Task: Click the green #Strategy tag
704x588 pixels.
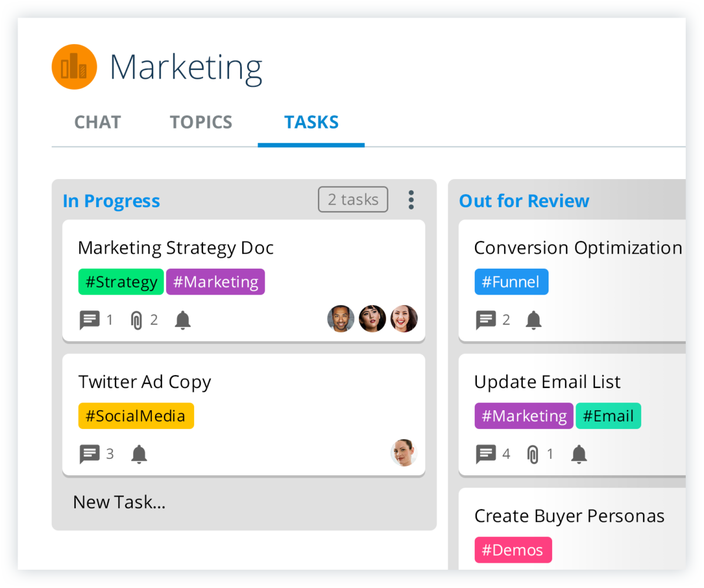Action: [121, 282]
